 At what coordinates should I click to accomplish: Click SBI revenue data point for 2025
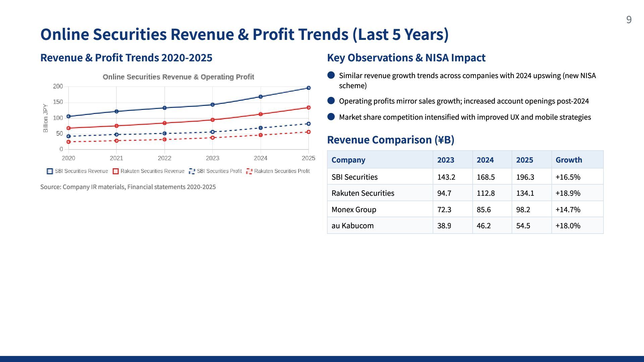pyautogui.click(x=309, y=88)
